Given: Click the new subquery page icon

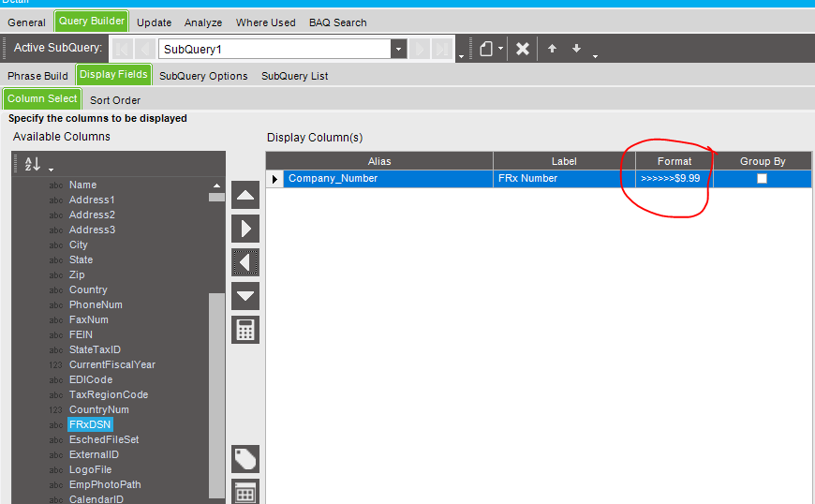Looking at the screenshot, I should [486, 49].
